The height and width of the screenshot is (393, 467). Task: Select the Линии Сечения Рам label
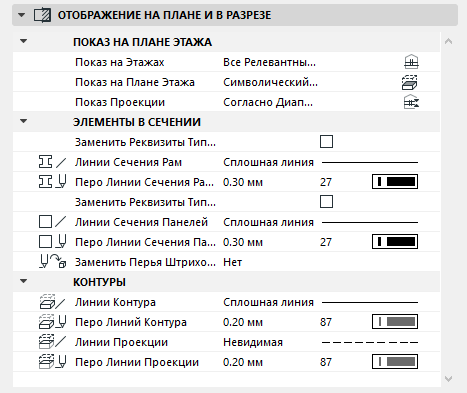(x=128, y=162)
